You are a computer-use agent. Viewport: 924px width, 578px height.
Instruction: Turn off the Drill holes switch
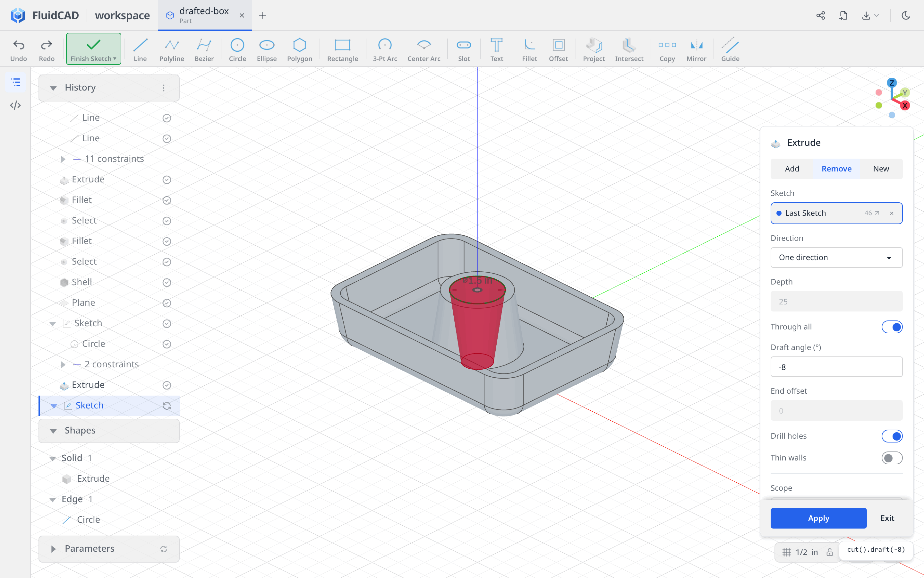pos(892,436)
